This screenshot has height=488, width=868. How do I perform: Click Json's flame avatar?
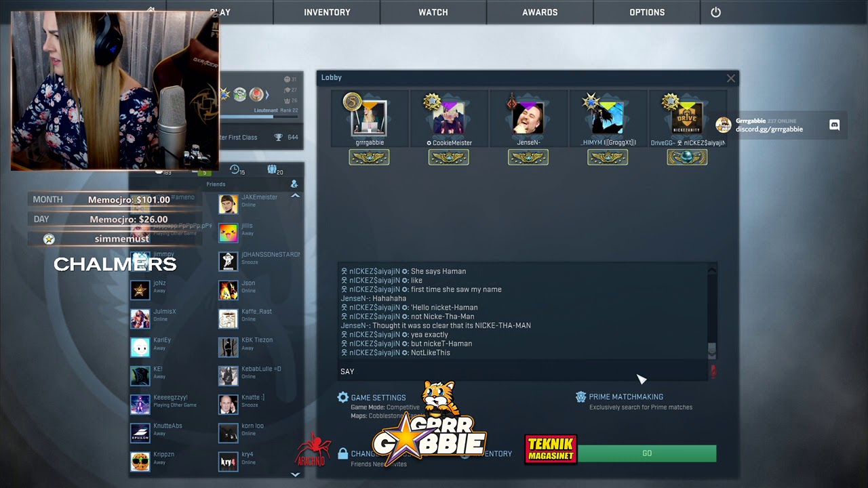pos(229,290)
